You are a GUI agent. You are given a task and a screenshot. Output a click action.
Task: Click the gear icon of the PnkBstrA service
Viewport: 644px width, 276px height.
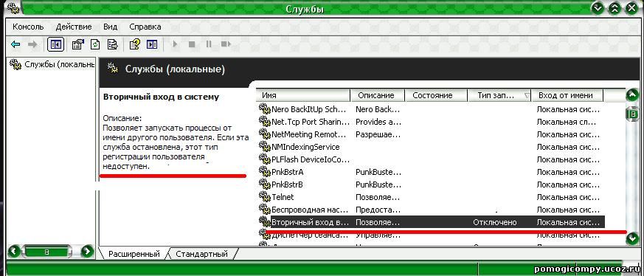click(x=265, y=171)
